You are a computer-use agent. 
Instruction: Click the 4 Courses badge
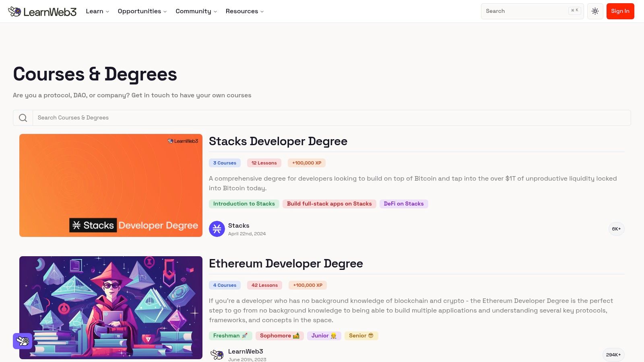(x=225, y=285)
